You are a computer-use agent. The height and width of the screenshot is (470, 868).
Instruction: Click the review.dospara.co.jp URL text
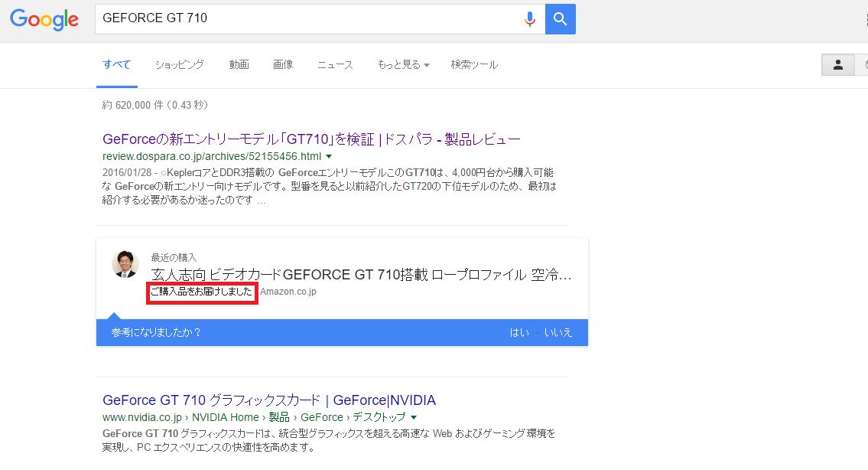(212, 156)
